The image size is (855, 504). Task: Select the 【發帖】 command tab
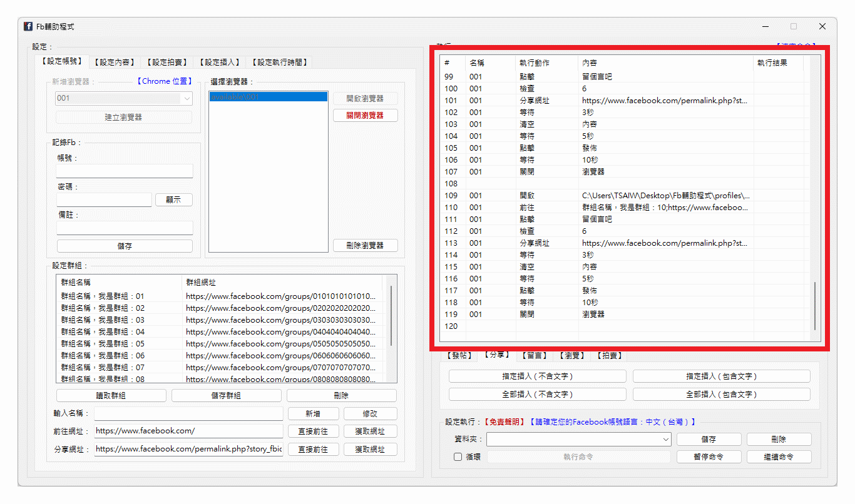coord(459,355)
